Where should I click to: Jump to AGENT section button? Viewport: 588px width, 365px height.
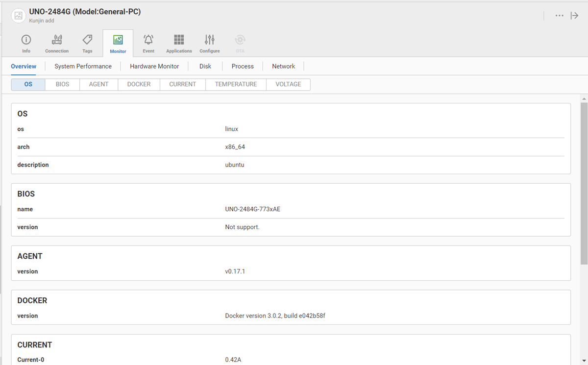98,84
